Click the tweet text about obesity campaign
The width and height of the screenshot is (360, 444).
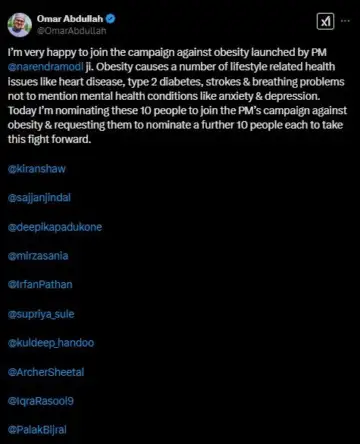click(x=177, y=96)
